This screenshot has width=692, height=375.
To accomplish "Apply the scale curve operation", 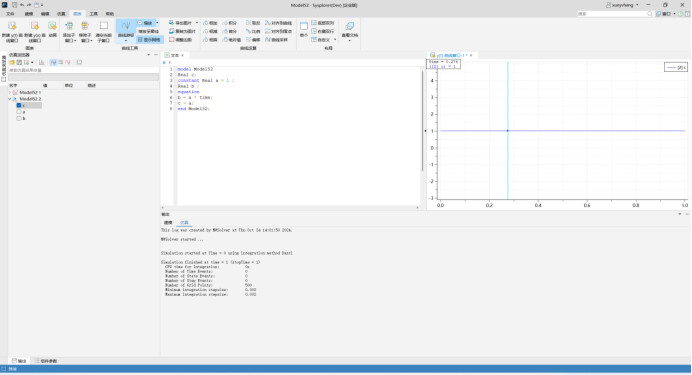I will coord(253,31).
